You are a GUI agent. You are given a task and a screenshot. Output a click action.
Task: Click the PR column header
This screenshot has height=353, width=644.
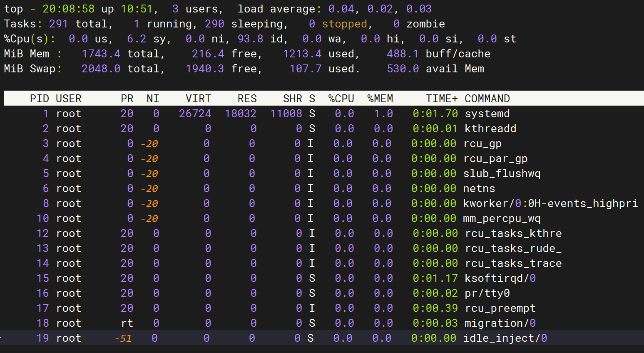tap(127, 99)
